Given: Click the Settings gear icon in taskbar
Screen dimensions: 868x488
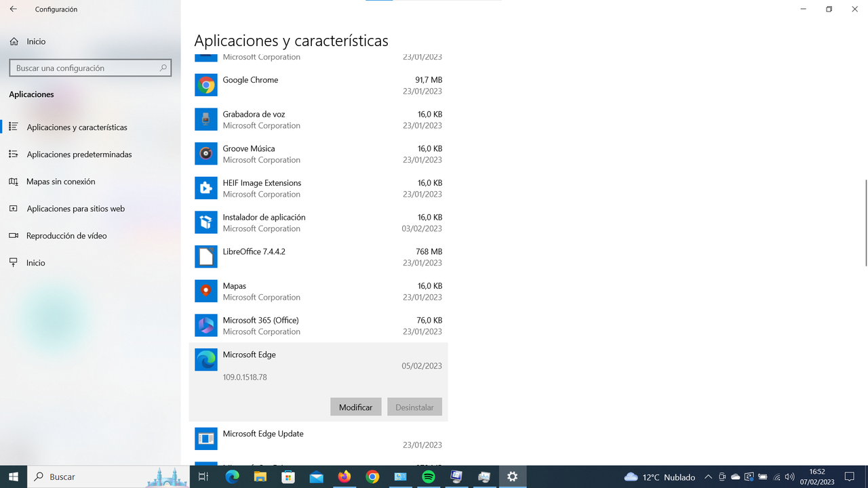Looking at the screenshot, I should pos(512,476).
